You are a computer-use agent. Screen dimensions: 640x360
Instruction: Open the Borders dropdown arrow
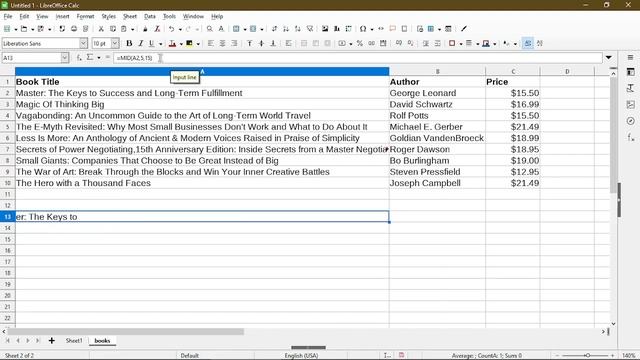pyautogui.click(x=461, y=44)
